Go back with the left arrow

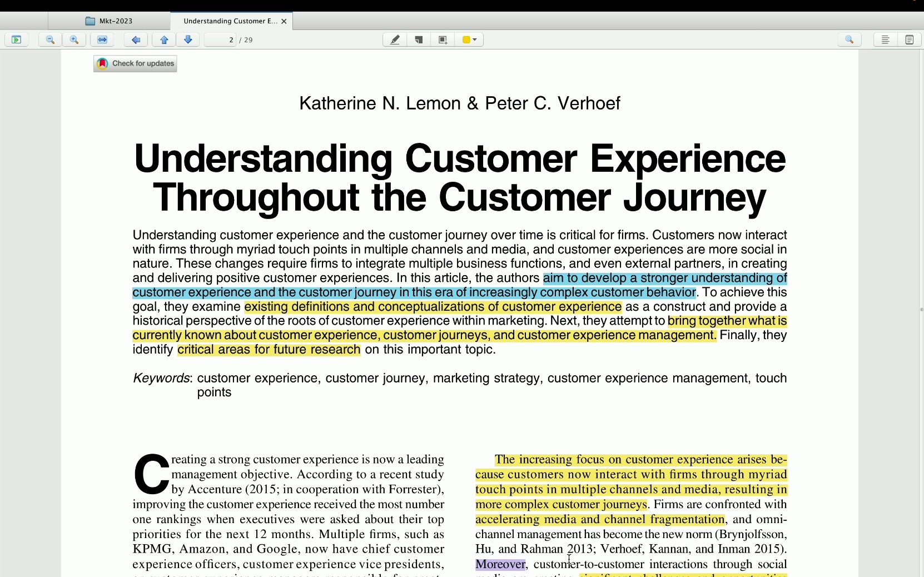(x=136, y=39)
